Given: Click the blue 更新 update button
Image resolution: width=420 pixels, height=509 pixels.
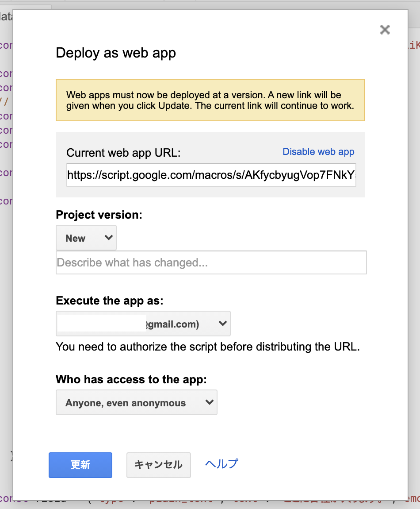Looking at the screenshot, I should tap(80, 465).
